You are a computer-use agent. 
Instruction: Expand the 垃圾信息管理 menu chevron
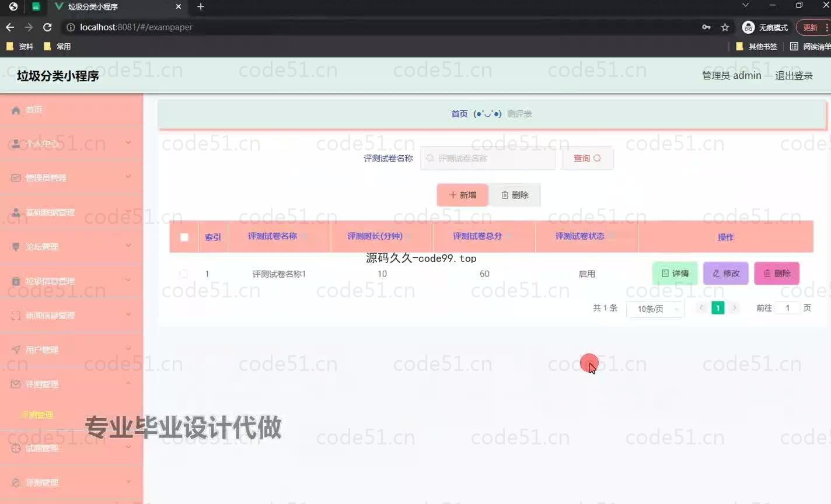128,280
